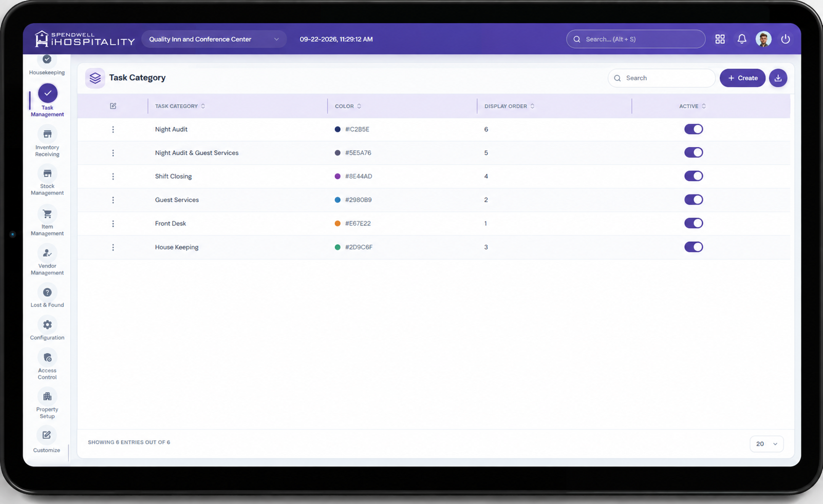Open row actions menu for Guest Services
The image size is (823, 504).
[x=113, y=200]
